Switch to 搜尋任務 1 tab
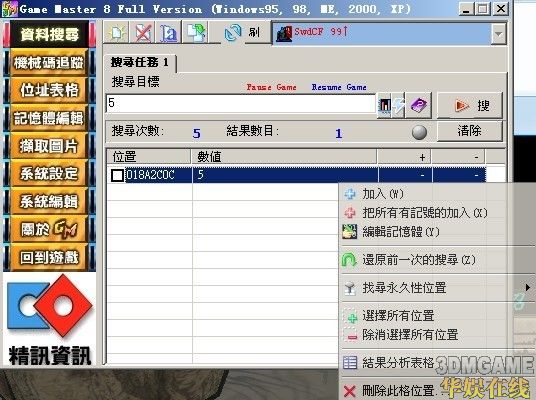Viewport: 536px width, 400px height. 140,63
